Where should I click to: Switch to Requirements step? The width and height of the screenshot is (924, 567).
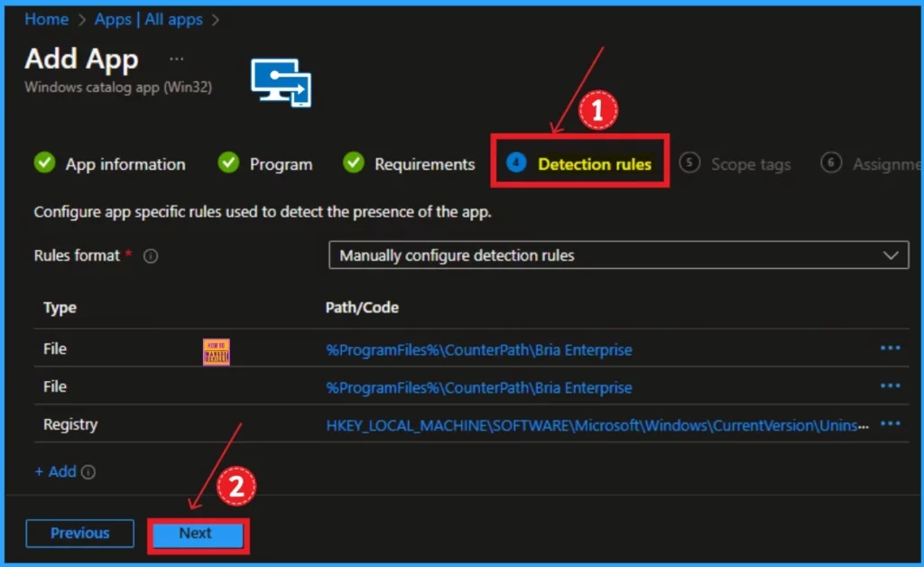pos(424,163)
